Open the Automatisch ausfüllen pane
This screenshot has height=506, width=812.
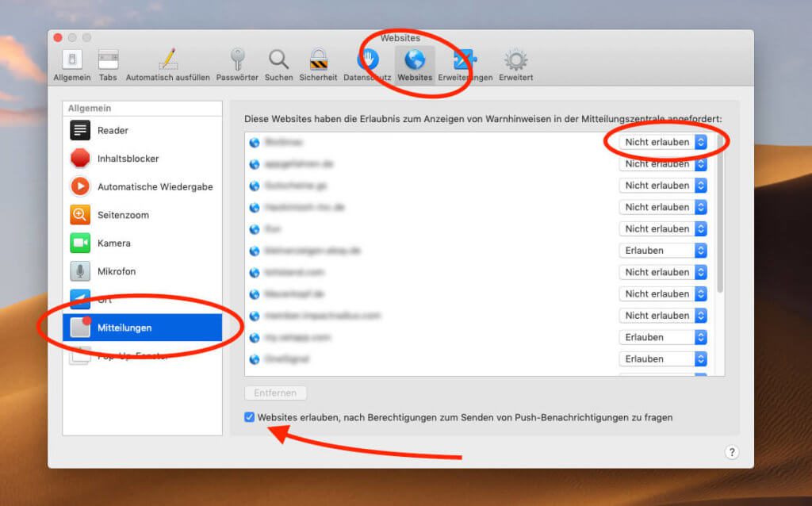pyautogui.click(x=169, y=62)
